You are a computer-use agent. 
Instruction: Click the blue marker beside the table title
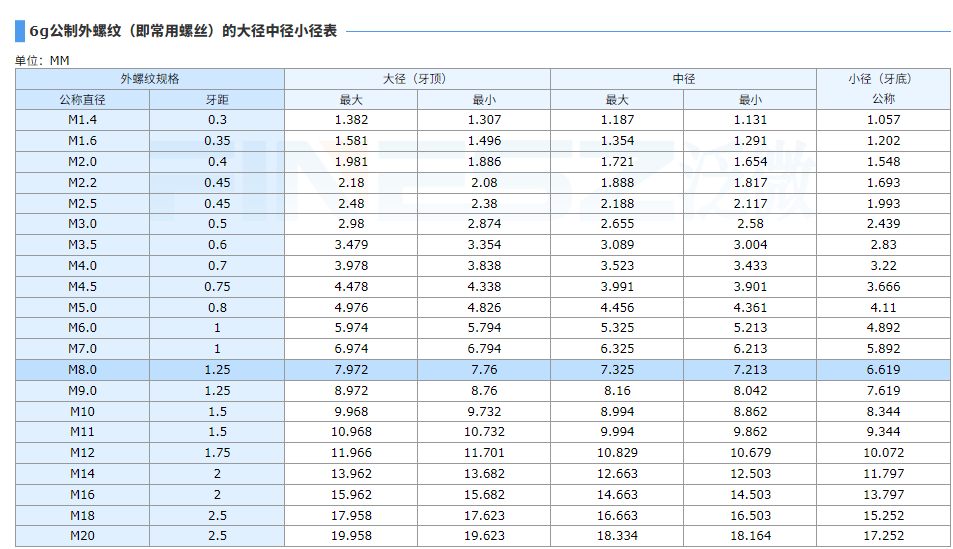pyautogui.click(x=20, y=31)
